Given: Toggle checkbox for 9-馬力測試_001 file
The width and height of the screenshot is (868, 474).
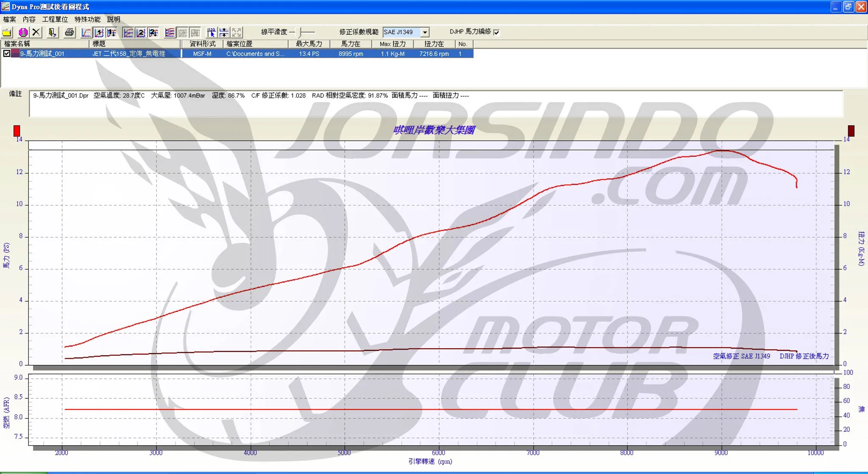Looking at the screenshot, I should point(7,53).
